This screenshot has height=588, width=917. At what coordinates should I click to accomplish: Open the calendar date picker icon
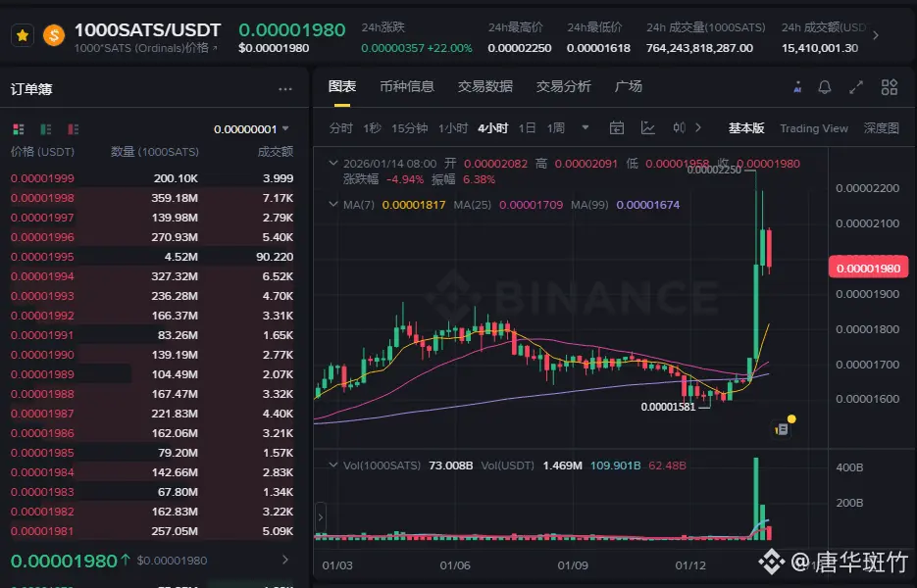617,128
